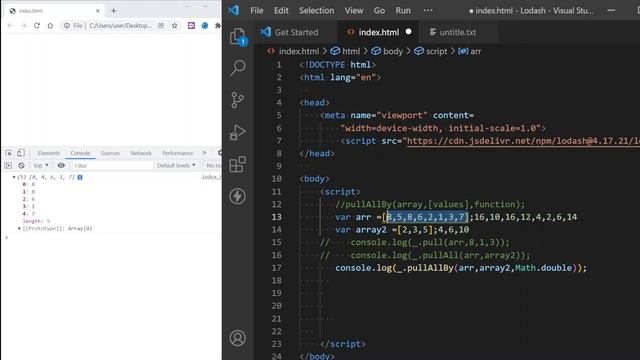Image resolution: width=640 pixels, height=360 pixels.
Task: Click in the console Filter field
Action: [112, 165]
